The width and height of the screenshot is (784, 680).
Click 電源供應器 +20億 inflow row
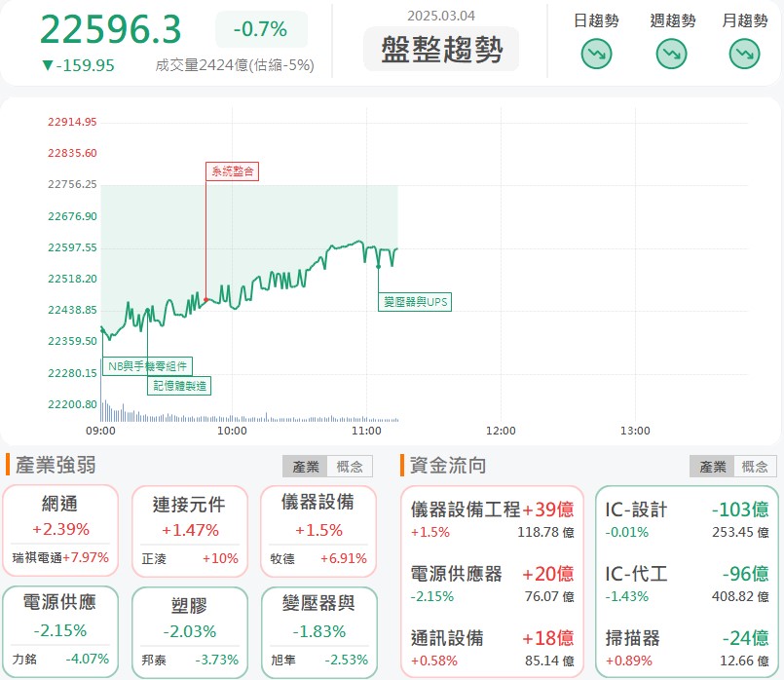tap(492, 584)
